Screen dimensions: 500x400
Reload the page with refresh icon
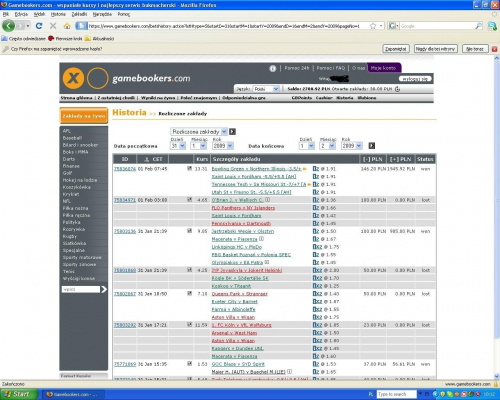coord(39,26)
